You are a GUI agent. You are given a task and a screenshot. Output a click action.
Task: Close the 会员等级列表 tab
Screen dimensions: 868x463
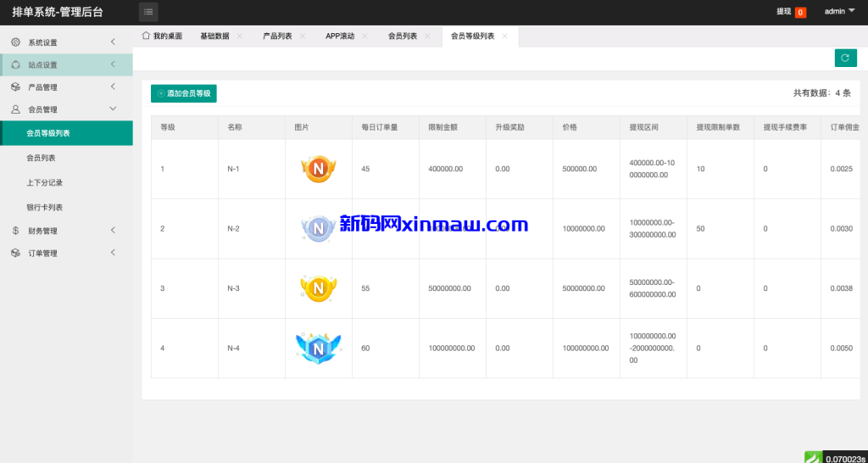click(505, 36)
